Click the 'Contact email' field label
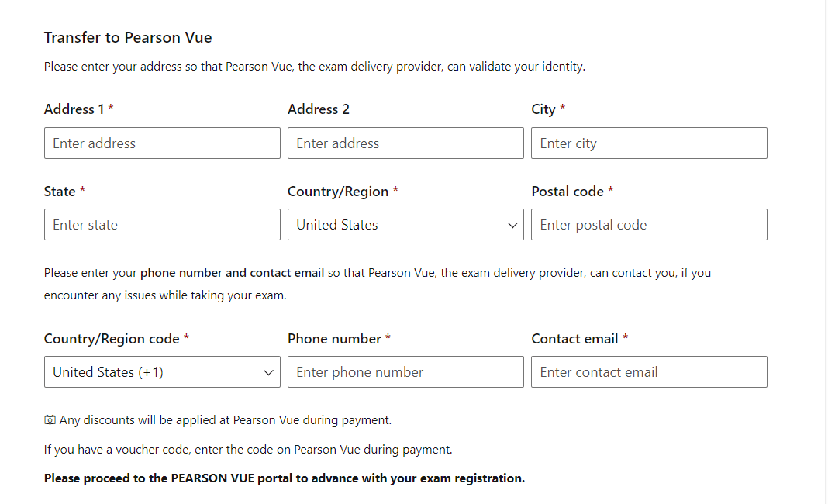Image resolution: width=828 pixels, height=504 pixels. coord(574,339)
